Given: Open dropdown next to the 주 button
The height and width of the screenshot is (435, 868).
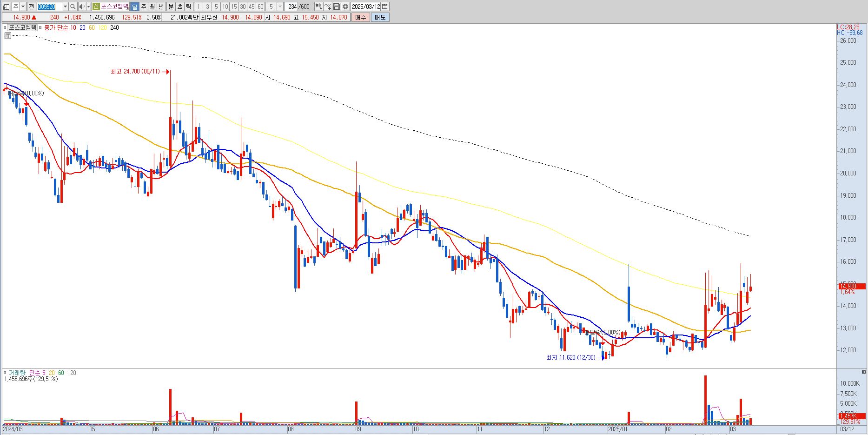Looking at the screenshot, I should (23, 7).
